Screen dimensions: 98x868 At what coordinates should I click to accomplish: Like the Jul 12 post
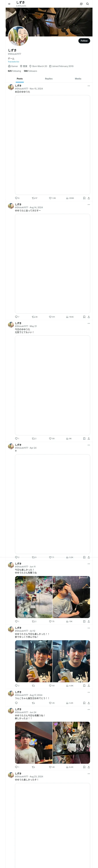[x=50, y=686]
